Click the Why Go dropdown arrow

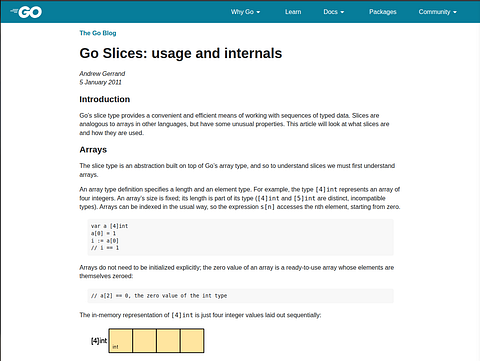coord(258,12)
